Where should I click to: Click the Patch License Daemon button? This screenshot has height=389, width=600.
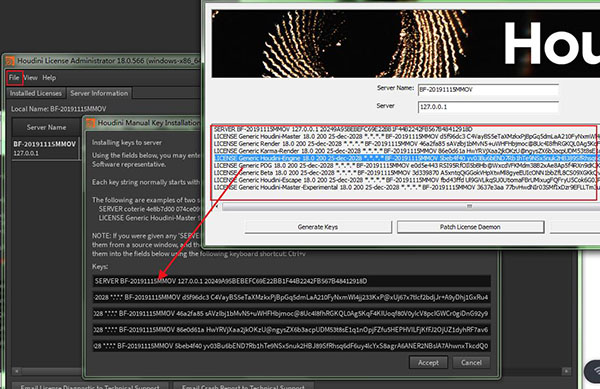[470, 227]
